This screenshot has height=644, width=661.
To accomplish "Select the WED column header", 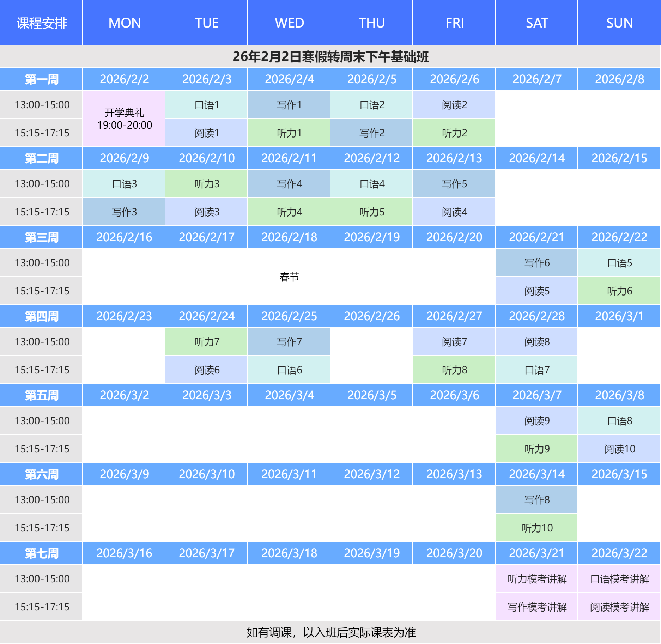I will pos(289,23).
